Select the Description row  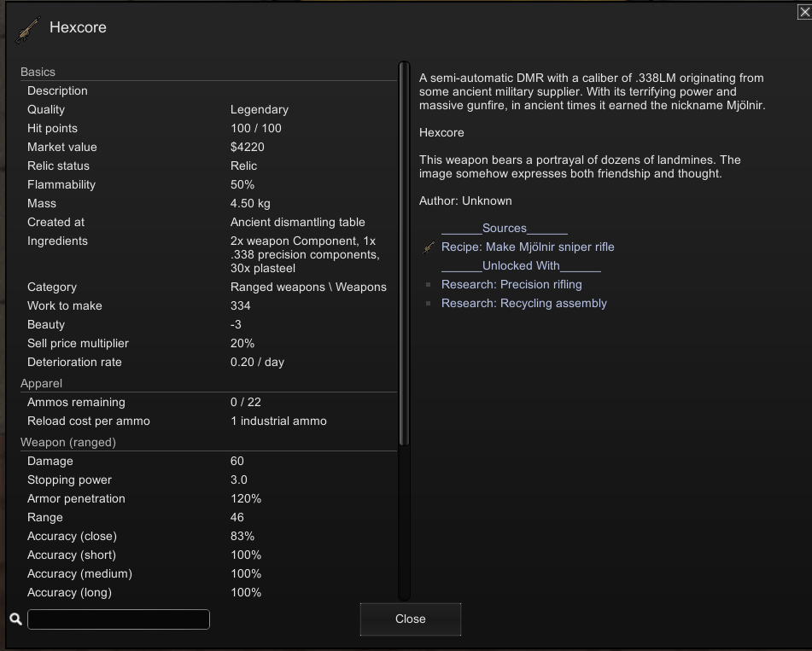(x=208, y=90)
